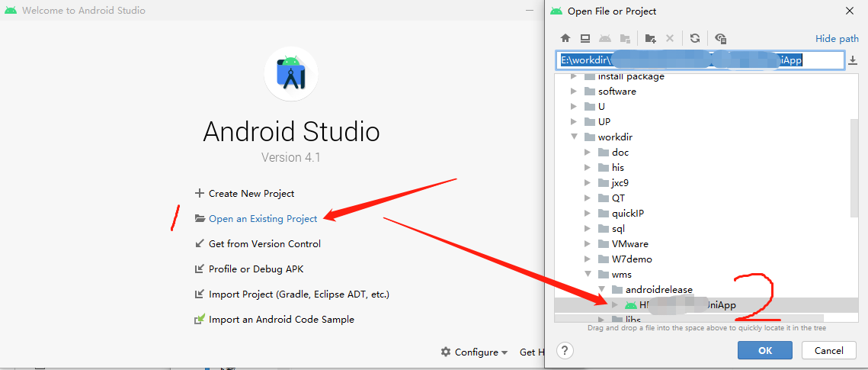The width and height of the screenshot is (868, 370).
Task: Click the Profile or Debug APK icon
Action: tap(200, 269)
